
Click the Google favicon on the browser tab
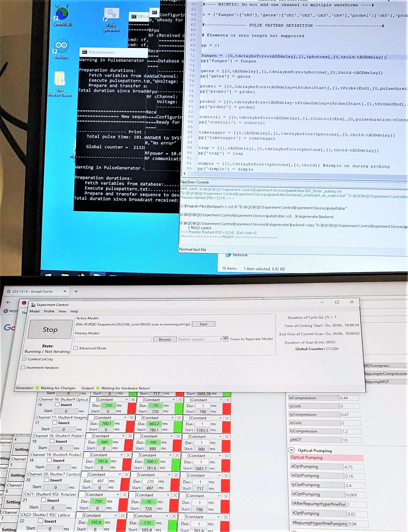click(9, 291)
